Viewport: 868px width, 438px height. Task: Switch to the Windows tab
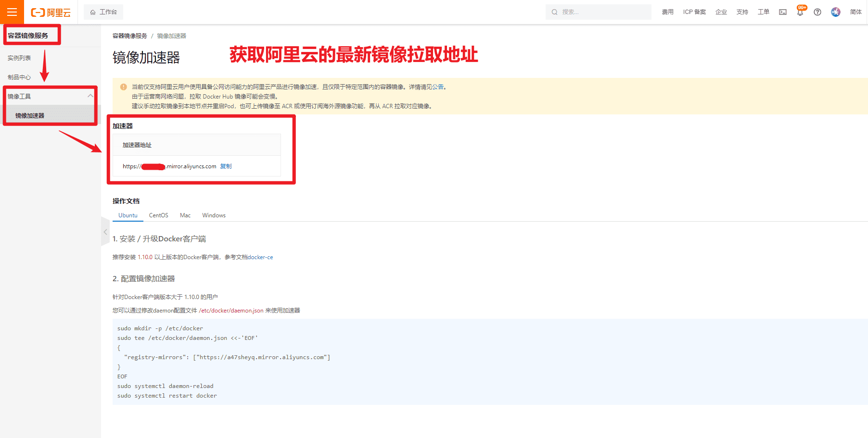(x=214, y=215)
